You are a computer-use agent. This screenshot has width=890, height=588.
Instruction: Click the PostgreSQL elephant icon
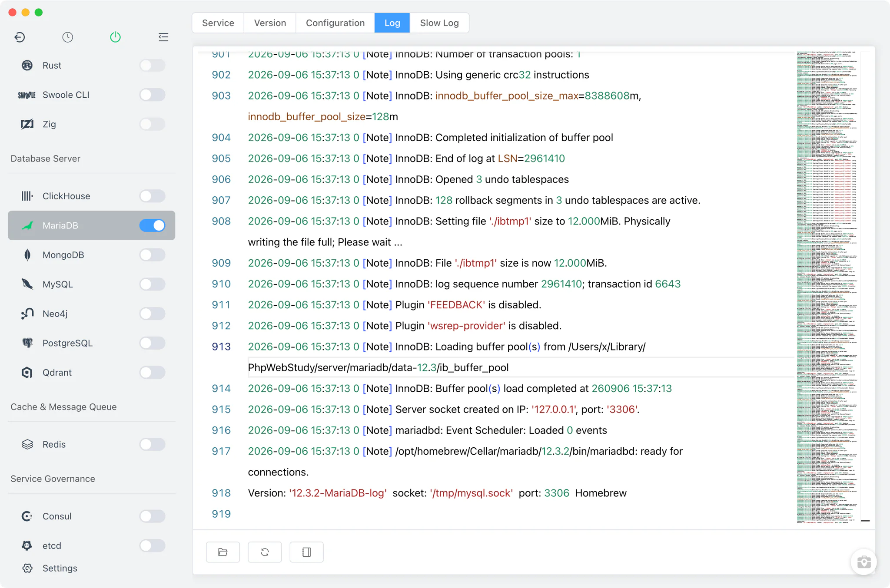coord(27,343)
